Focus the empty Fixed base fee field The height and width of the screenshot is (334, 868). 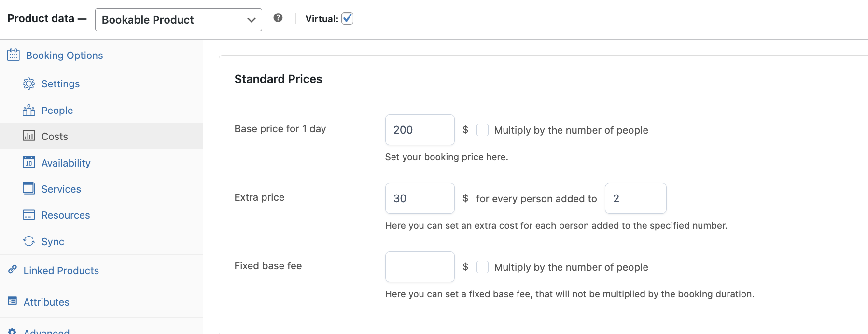point(420,267)
